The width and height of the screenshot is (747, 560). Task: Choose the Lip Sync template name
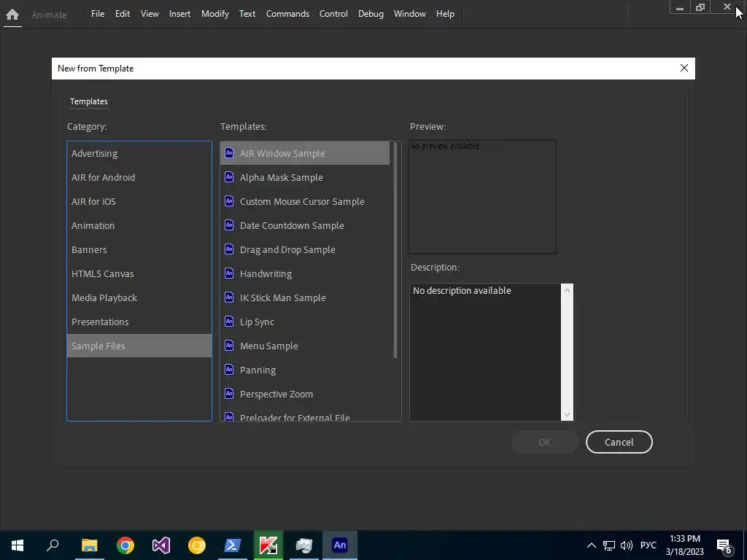258,322
